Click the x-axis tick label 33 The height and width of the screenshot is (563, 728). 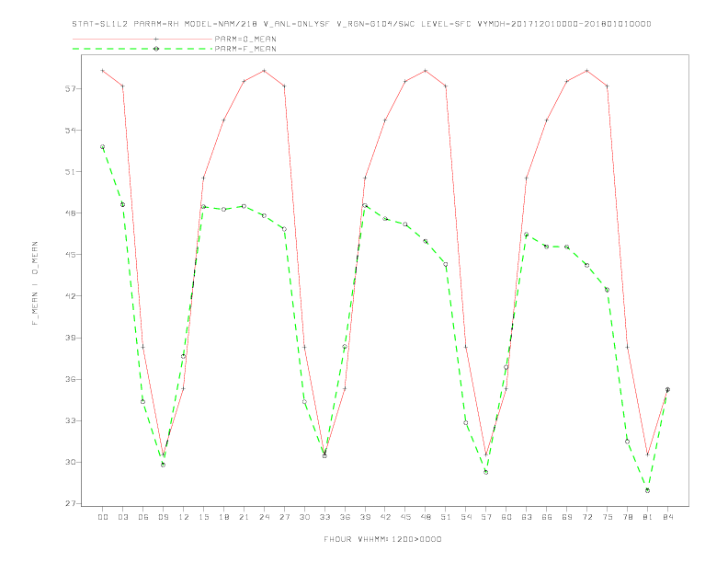pyautogui.click(x=324, y=517)
